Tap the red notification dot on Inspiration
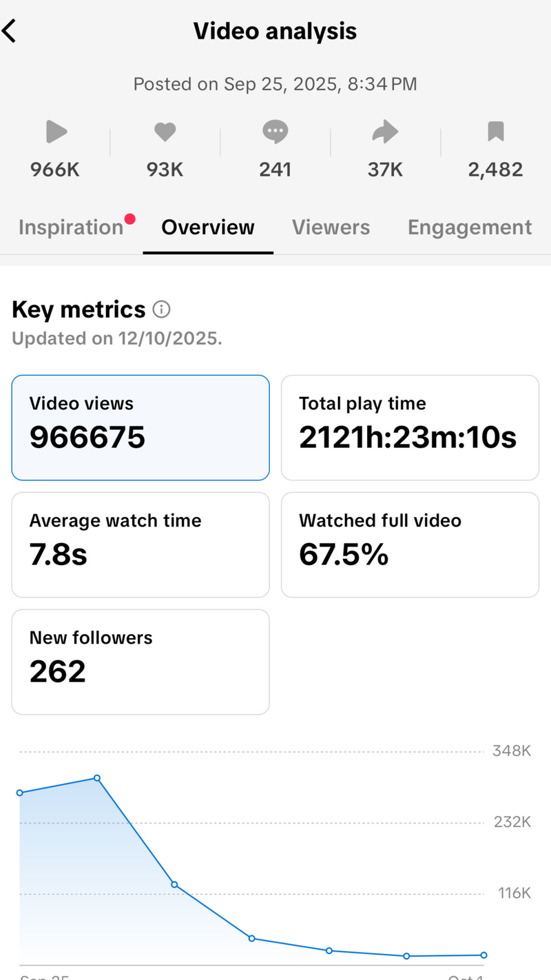Viewport: 551px width, 980px height. tap(129, 220)
